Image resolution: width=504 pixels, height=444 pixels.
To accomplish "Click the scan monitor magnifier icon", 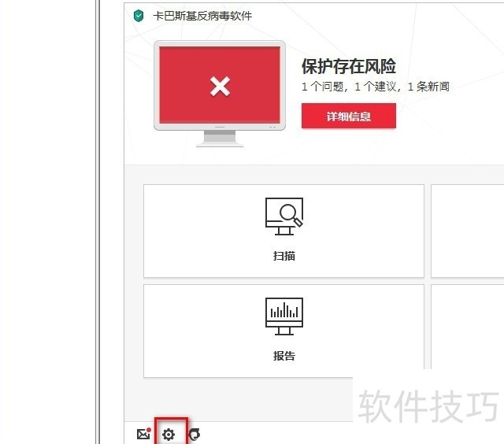I will [283, 216].
